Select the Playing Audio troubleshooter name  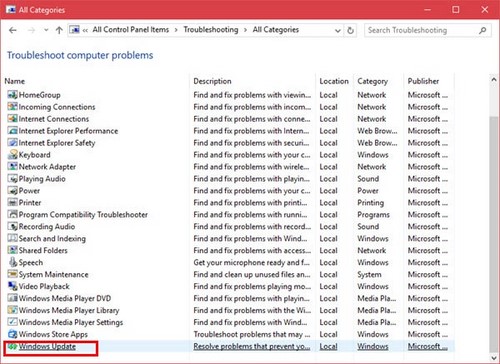(42, 179)
